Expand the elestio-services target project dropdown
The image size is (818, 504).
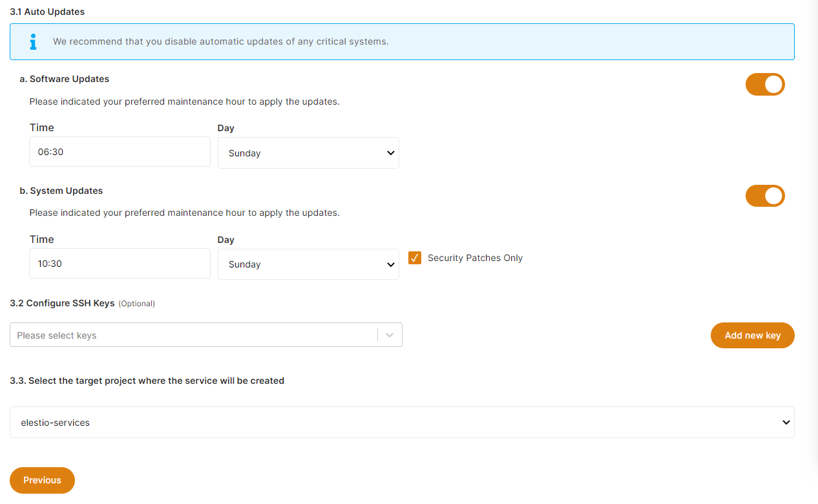[402, 423]
